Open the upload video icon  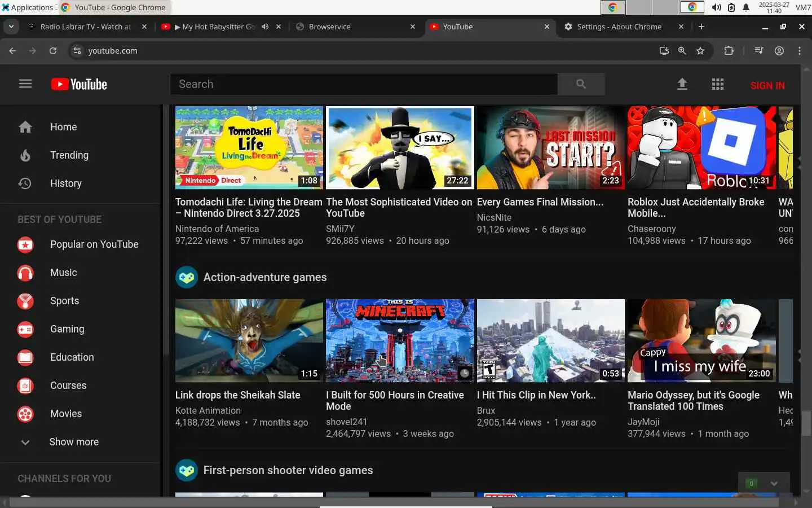pos(682,84)
